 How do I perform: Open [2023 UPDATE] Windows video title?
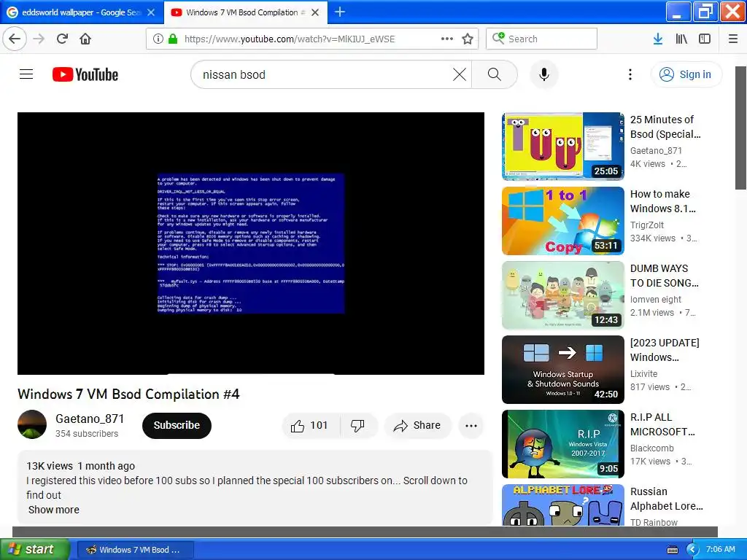[x=665, y=350]
